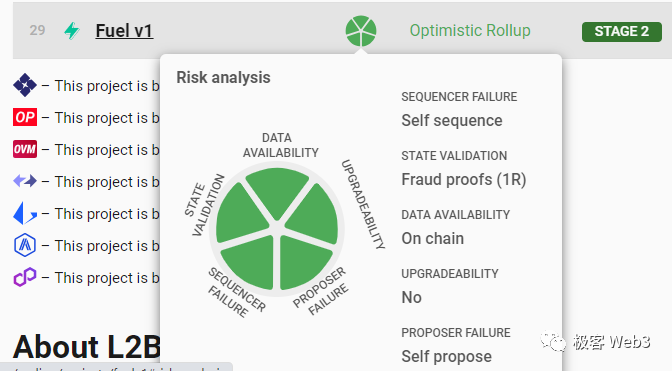Click the small green risk pie icon
Screen dimensions: 672x371
(x=361, y=31)
